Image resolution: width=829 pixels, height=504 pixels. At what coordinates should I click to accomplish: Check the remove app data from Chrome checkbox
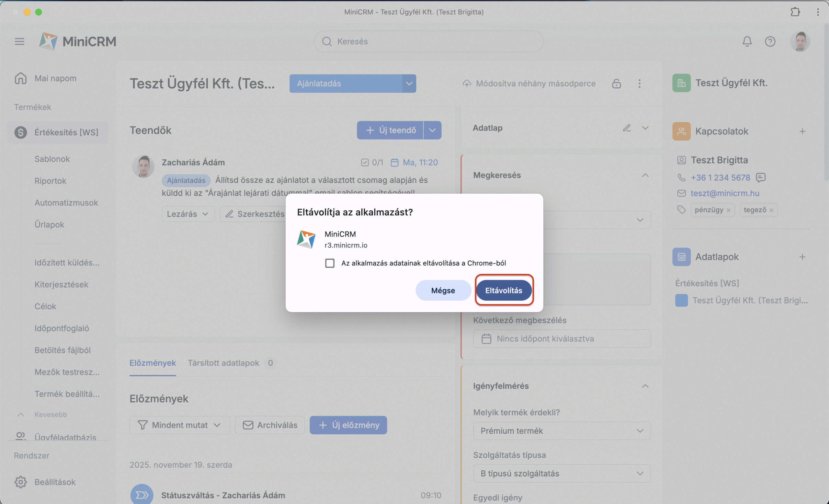[x=330, y=263]
